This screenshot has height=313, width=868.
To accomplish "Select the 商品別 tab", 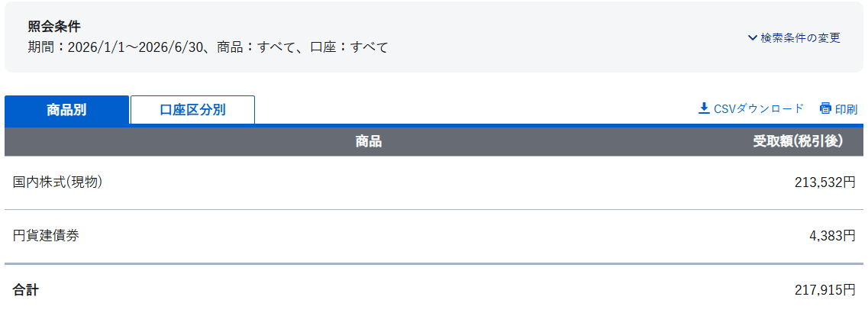I will click(66, 110).
